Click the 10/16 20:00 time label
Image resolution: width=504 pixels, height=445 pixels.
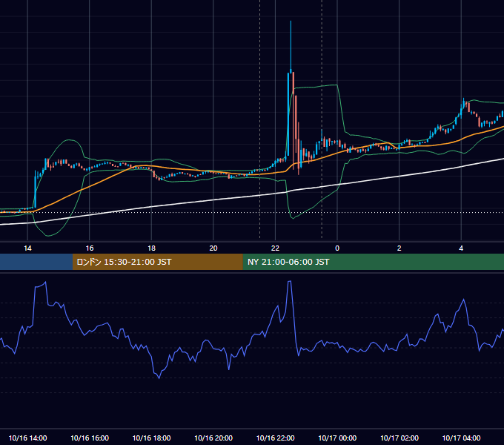[213, 438]
